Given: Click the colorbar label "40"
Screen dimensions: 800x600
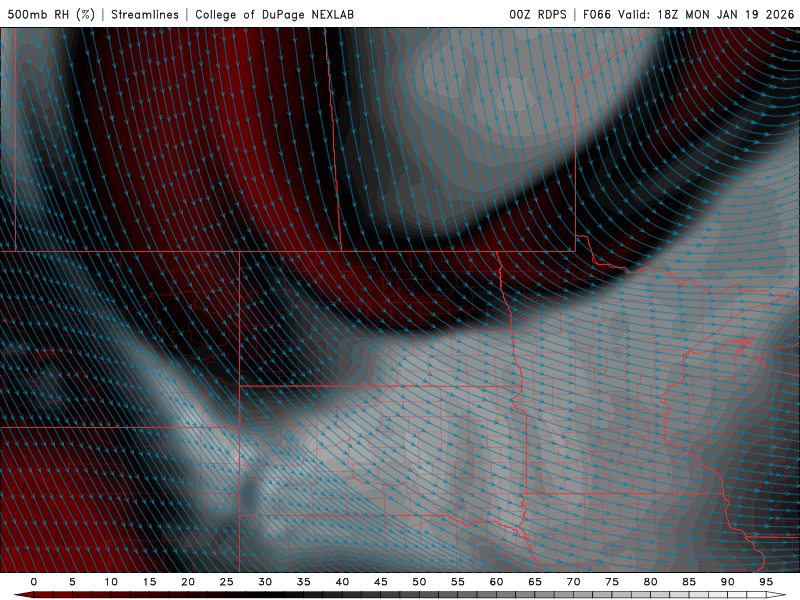Looking at the screenshot, I should click(x=342, y=582).
